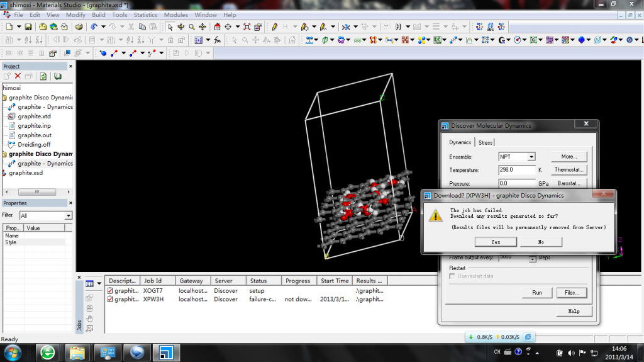Toggle checkbox for job XOGT7
The width and height of the screenshot is (644, 362).
tap(110, 290)
